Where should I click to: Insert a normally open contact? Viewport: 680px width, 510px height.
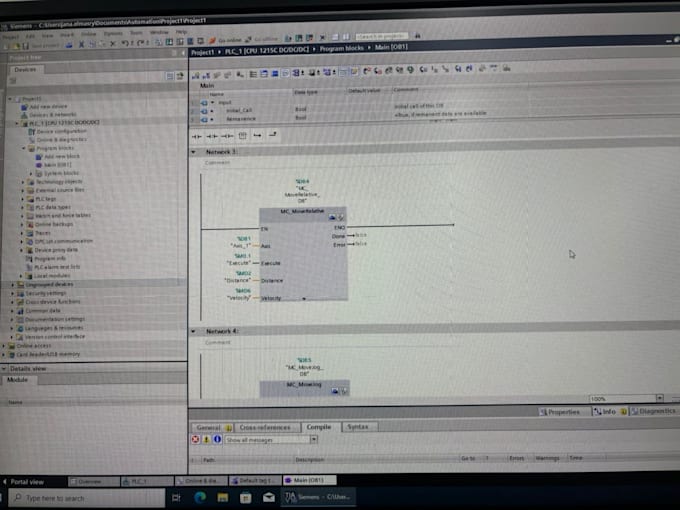click(197, 137)
